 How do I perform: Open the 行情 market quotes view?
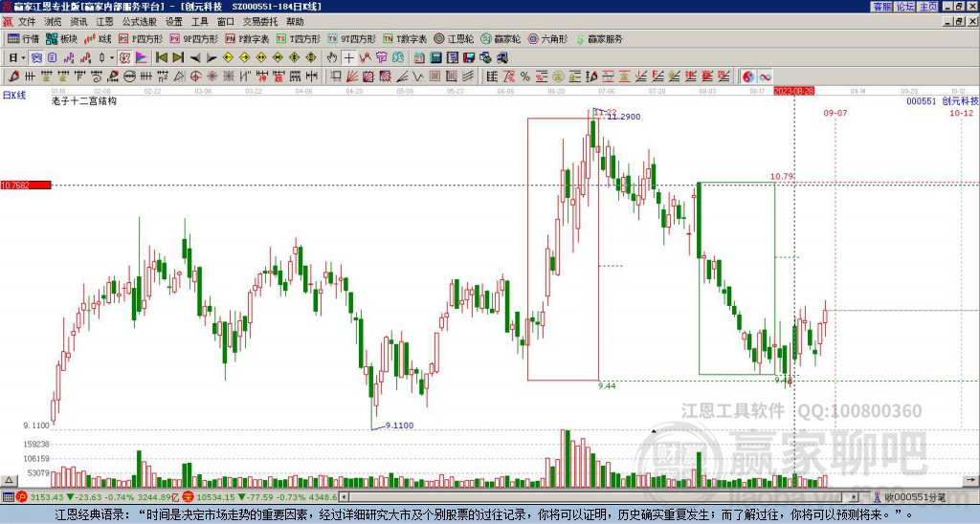click(24, 38)
